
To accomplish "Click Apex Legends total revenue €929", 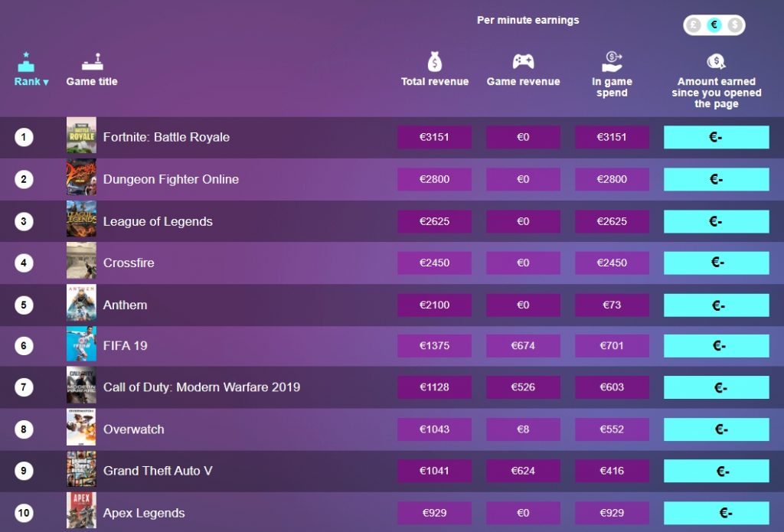I will pyautogui.click(x=435, y=513).
